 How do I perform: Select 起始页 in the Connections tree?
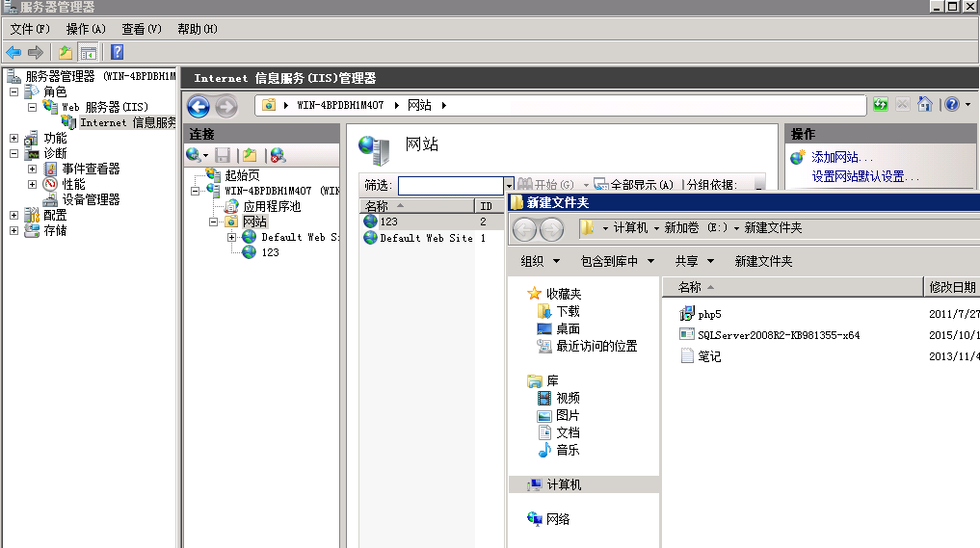[242, 175]
